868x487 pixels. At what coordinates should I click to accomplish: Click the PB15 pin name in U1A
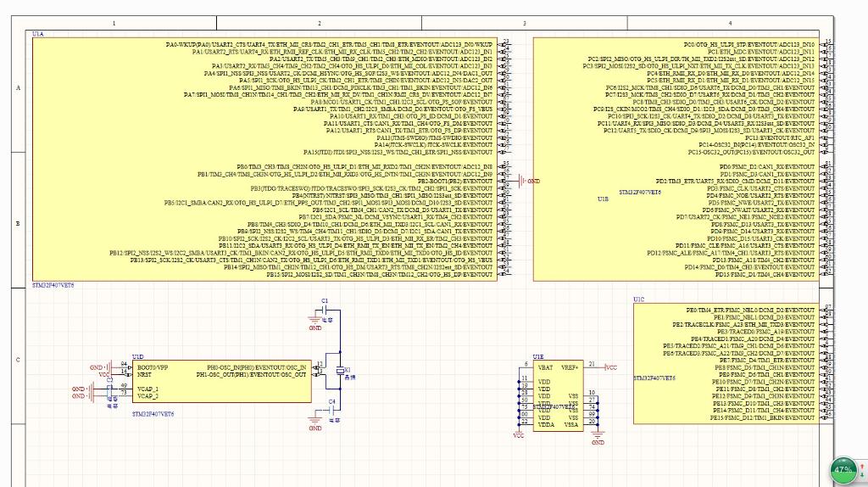tap(379, 275)
